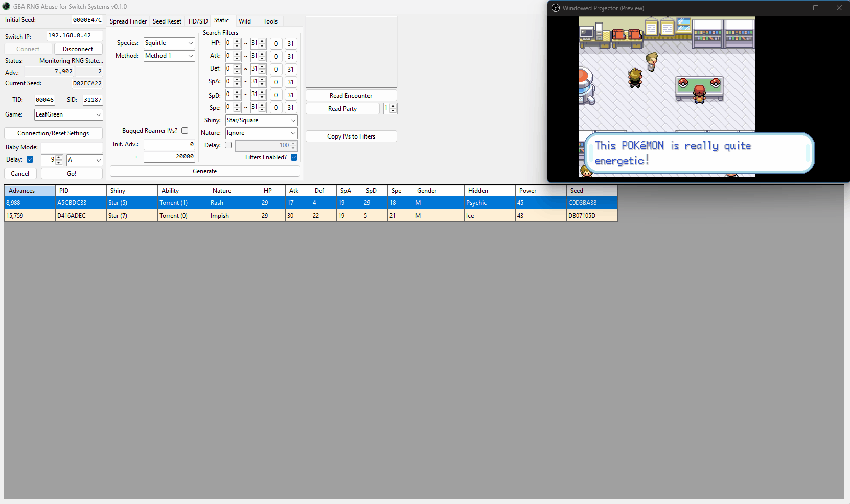
Task: Click the Atk minimum stepper
Action: (234, 56)
